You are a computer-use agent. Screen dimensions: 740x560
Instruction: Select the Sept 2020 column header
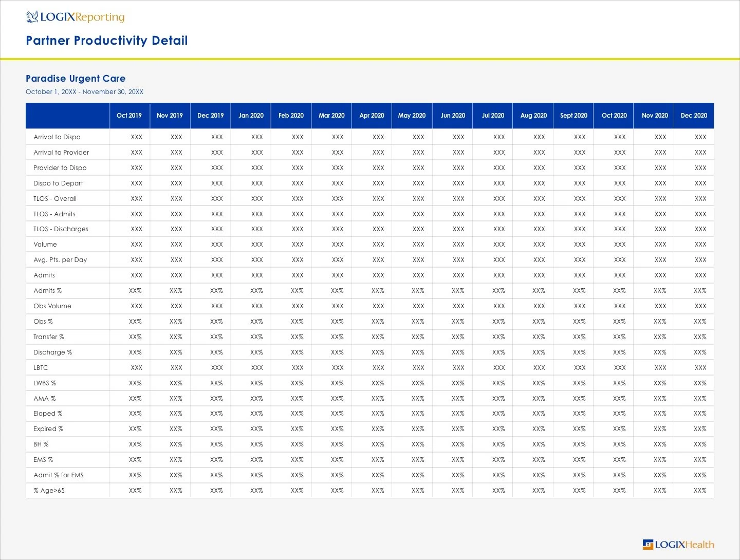tap(573, 116)
